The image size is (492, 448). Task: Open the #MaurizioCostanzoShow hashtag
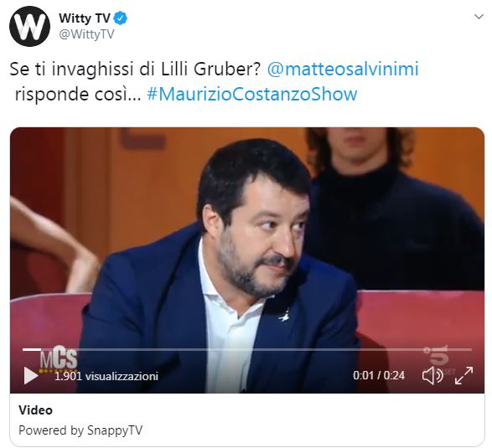pyautogui.click(x=252, y=94)
